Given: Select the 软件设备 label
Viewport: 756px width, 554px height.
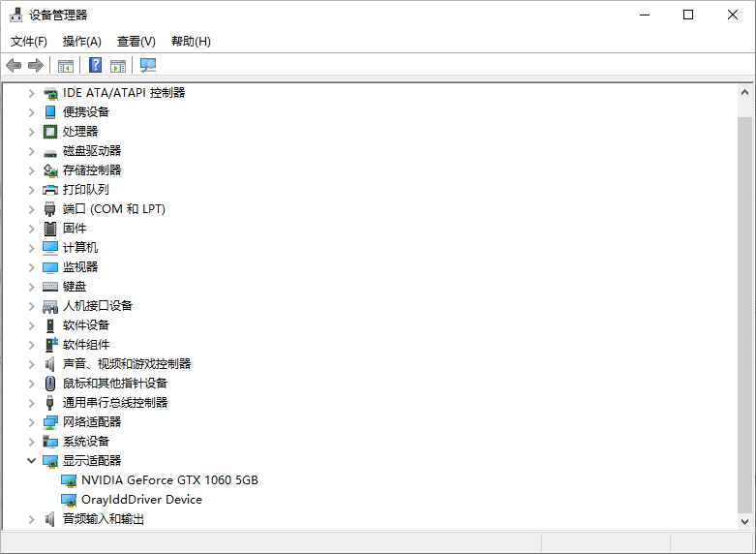Looking at the screenshot, I should pyautogui.click(x=86, y=324).
